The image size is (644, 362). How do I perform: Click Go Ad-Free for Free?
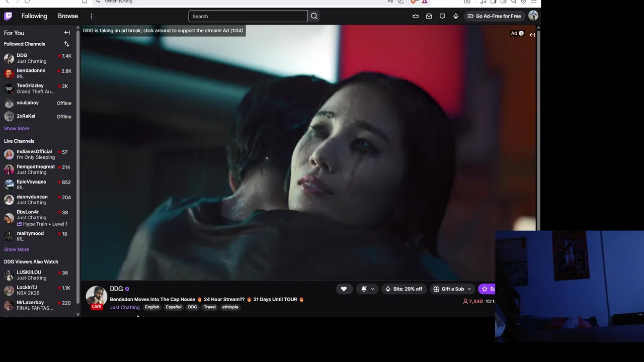(494, 16)
